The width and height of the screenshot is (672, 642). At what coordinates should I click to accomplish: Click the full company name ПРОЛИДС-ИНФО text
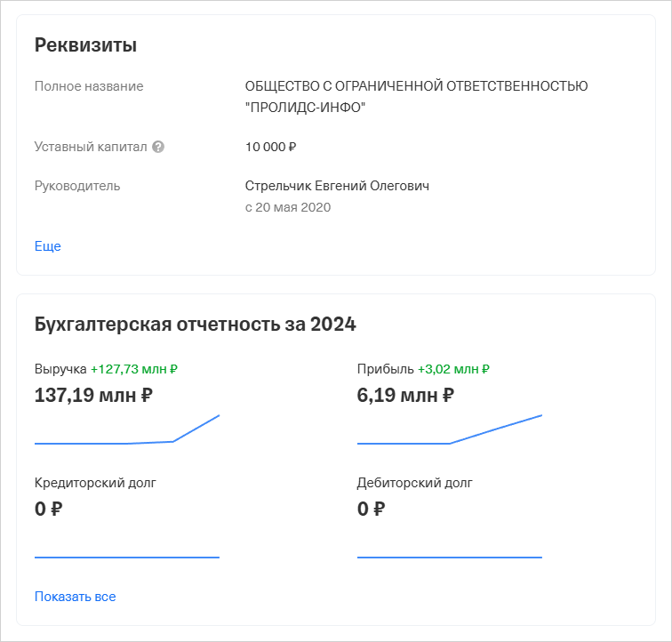tap(306, 108)
